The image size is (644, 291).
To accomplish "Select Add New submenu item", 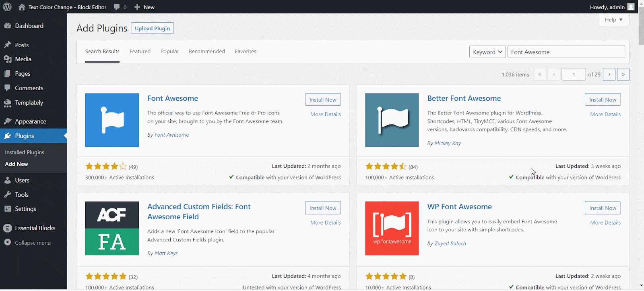I will [x=17, y=164].
